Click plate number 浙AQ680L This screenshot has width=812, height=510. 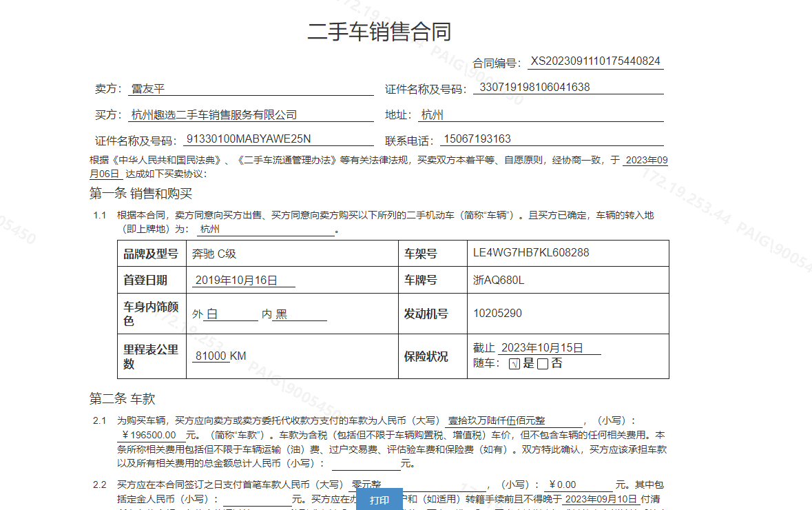[x=498, y=280]
